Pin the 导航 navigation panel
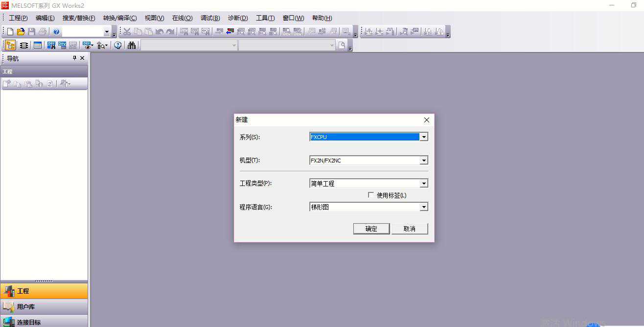Viewport: 644px width, 327px height. click(x=74, y=58)
